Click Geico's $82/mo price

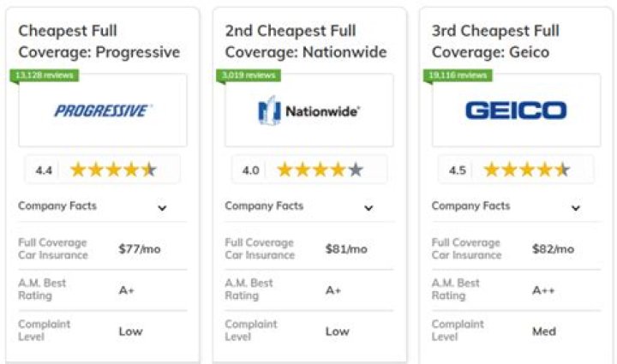pyautogui.click(x=553, y=249)
